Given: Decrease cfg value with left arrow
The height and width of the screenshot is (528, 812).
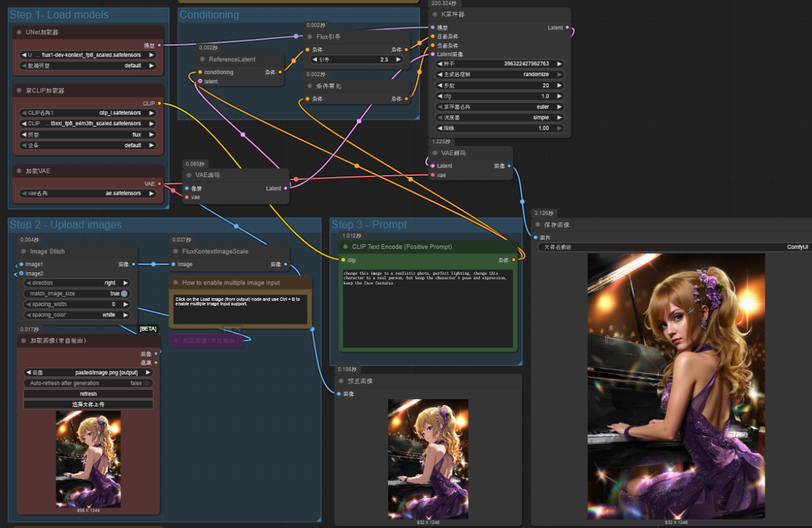Looking at the screenshot, I should [x=440, y=96].
